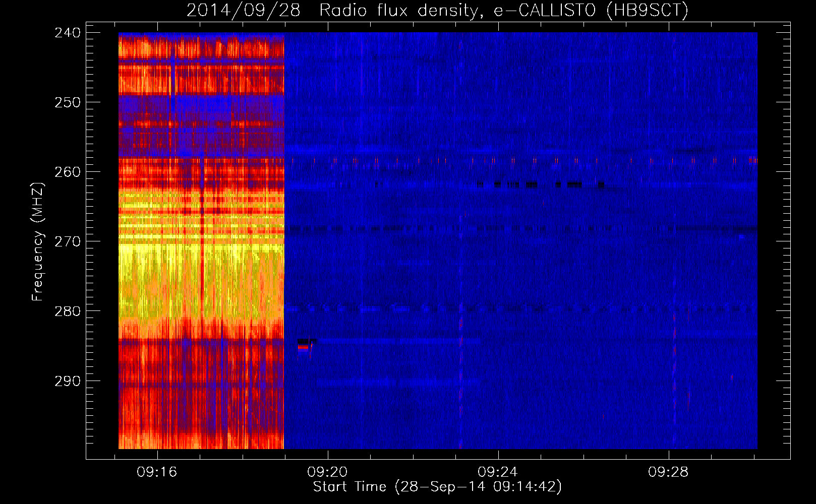Click the 09:24 time tick label
The width and height of the screenshot is (816, 504).
498,472
